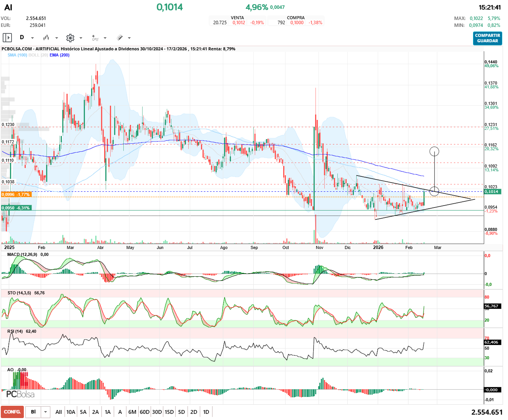Click the VOL 2.554.651 value
508x420 pixels.
[x=36, y=18]
